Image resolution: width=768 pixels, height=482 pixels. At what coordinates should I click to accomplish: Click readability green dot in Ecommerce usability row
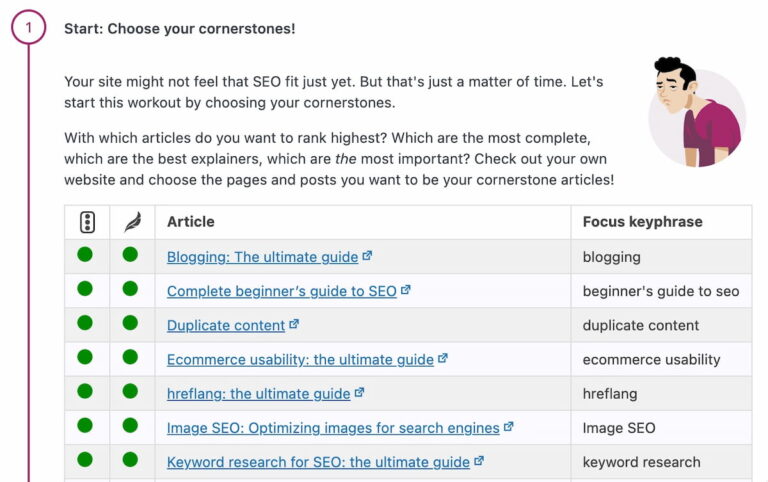click(x=130, y=357)
